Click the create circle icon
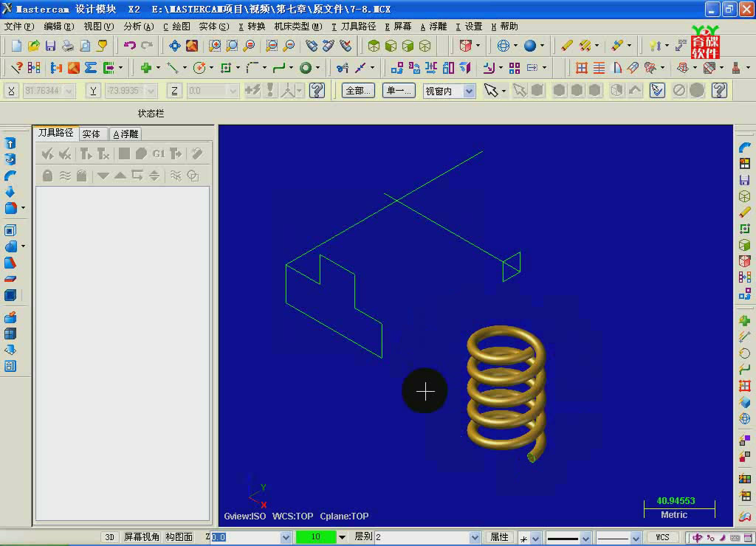The height and width of the screenshot is (546, 756). pyautogui.click(x=199, y=68)
